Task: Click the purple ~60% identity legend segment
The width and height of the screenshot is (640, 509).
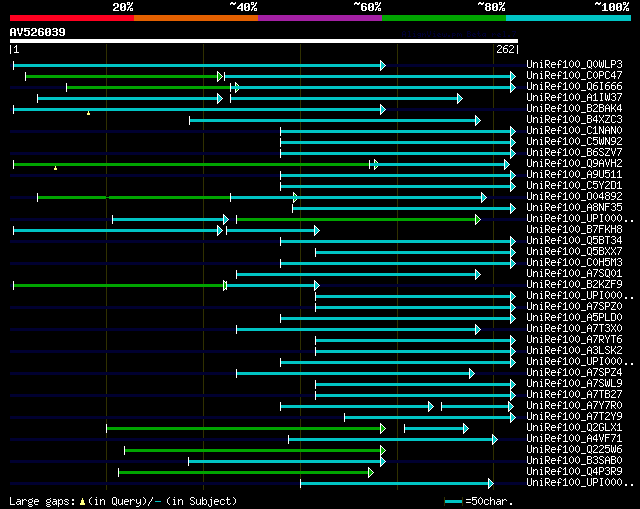Action: 320,18
